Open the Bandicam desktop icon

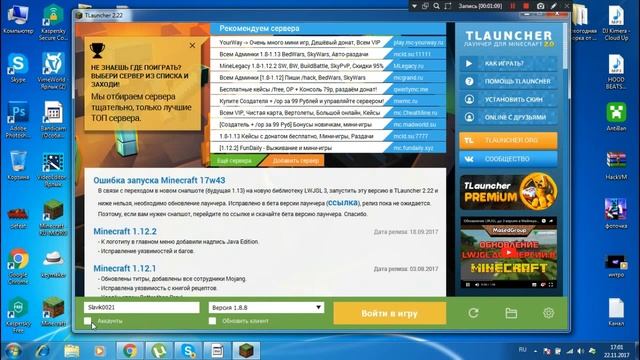[x=53, y=119]
